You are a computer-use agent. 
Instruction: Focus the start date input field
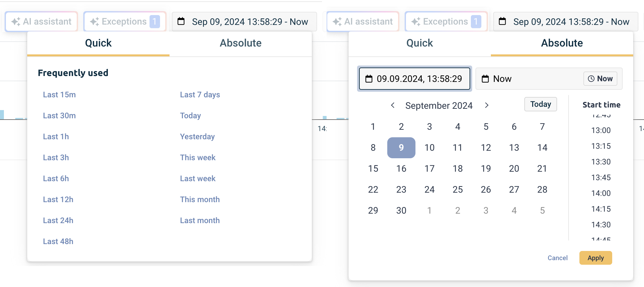[x=414, y=79]
